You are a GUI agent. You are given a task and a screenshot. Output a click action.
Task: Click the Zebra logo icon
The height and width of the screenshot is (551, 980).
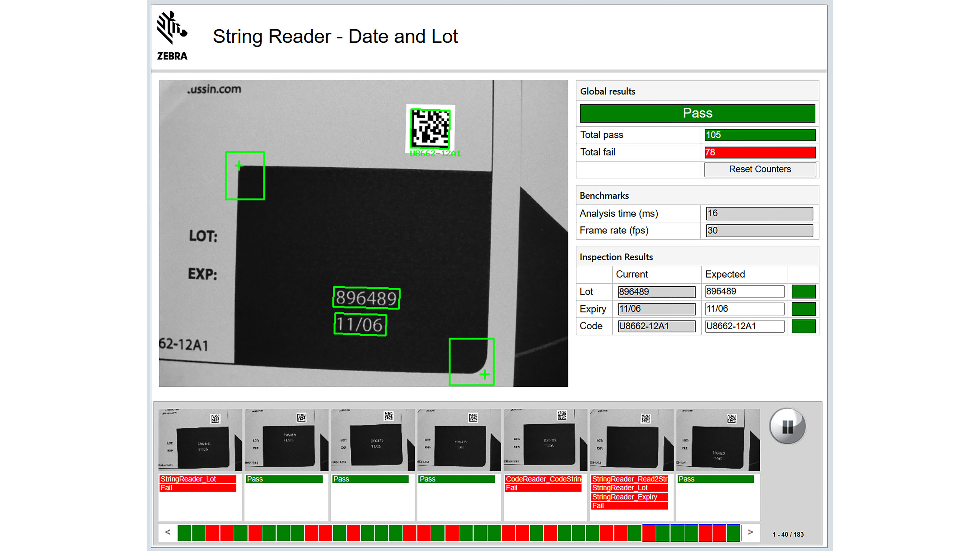tap(172, 29)
